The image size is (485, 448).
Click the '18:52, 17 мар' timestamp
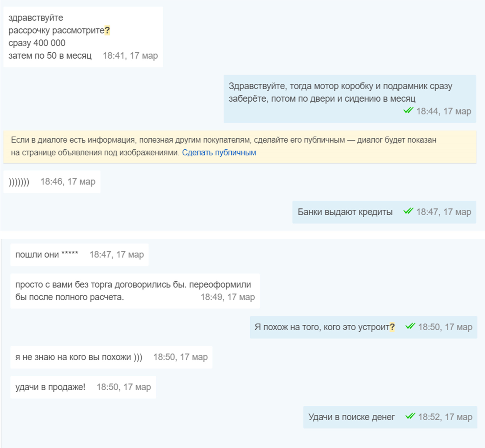pyautogui.click(x=445, y=417)
